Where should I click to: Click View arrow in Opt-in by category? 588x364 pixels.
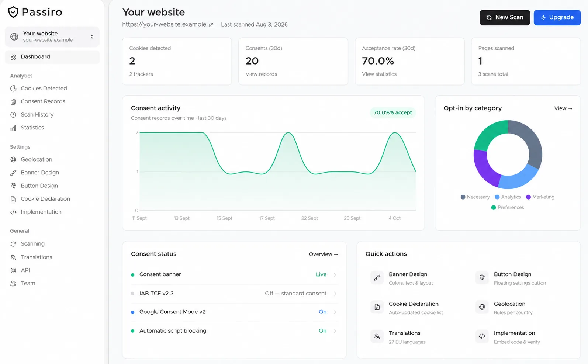click(x=563, y=108)
